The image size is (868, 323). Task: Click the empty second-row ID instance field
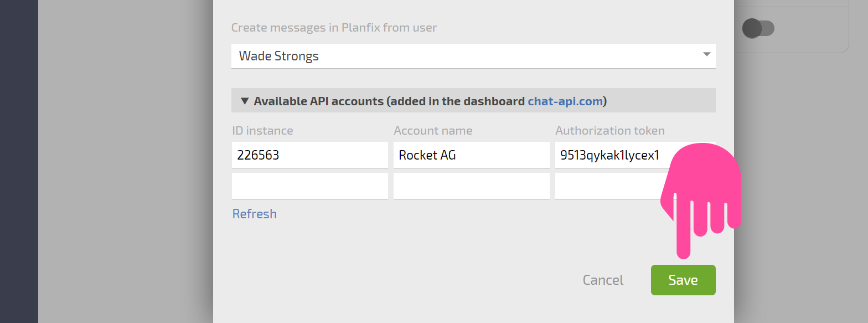tap(309, 186)
